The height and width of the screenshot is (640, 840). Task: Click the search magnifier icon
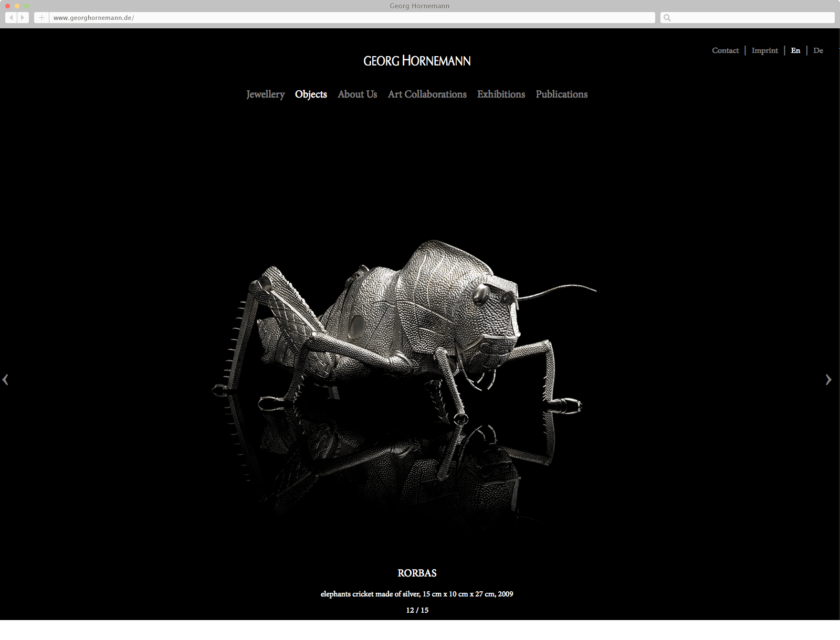point(667,18)
